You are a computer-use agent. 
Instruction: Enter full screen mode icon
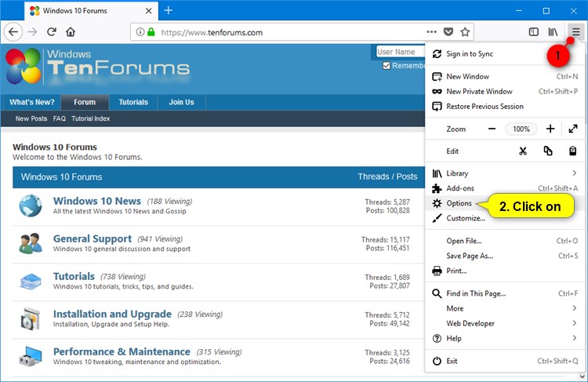tap(573, 129)
